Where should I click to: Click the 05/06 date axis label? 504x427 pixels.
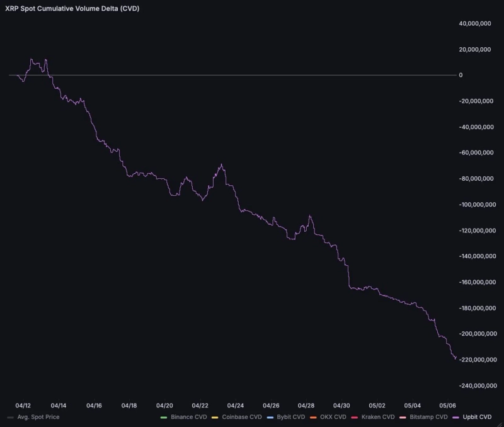[x=448, y=406]
